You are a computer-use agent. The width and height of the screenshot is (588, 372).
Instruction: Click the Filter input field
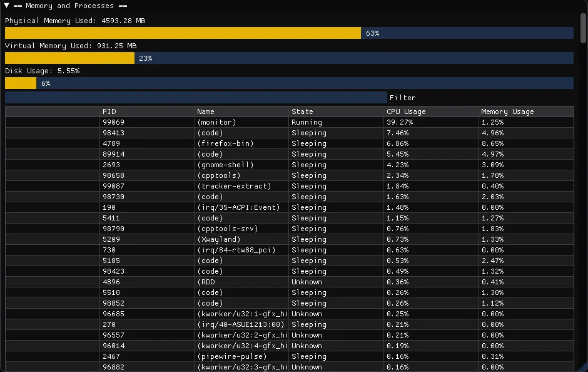pyautogui.click(x=196, y=98)
